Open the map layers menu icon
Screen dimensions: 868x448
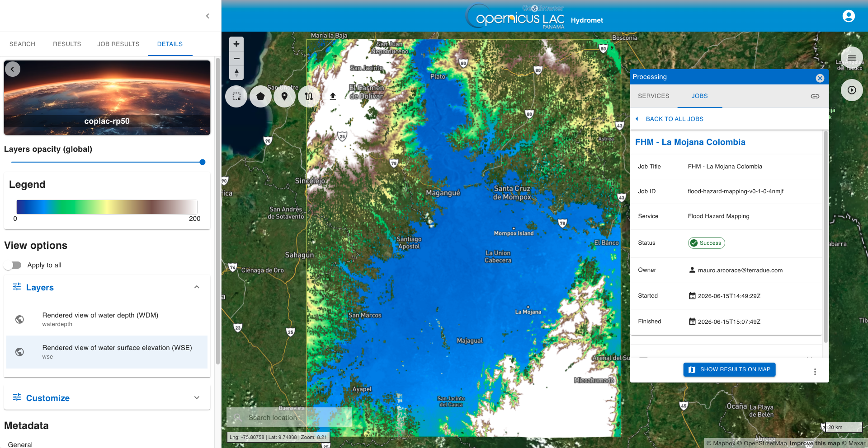click(852, 58)
